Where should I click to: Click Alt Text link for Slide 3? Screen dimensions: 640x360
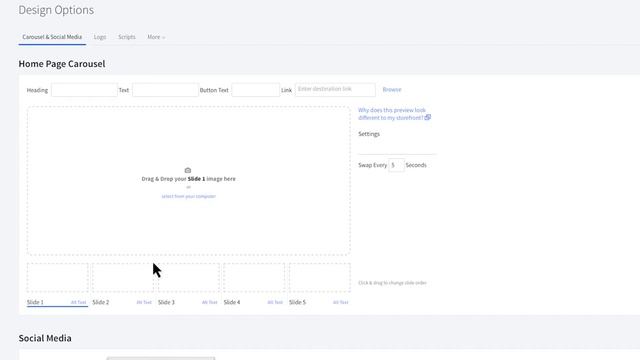pyautogui.click(x=209, y=302)
